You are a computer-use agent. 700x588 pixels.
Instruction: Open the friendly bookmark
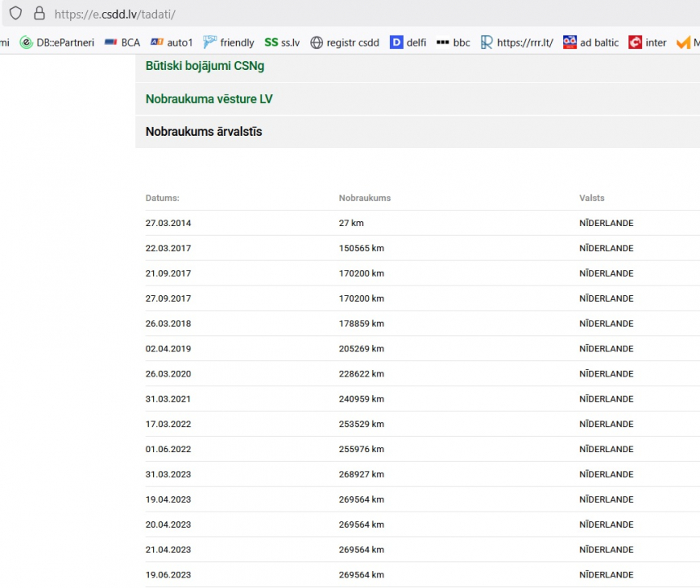click(229, 42)
